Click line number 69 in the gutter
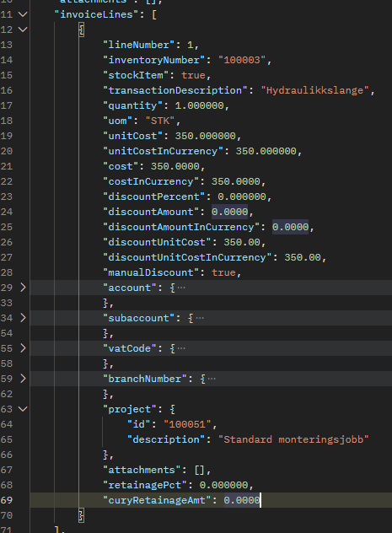This screenshot has width=392, height=533. pyautogui.click(x=7, y=500)
